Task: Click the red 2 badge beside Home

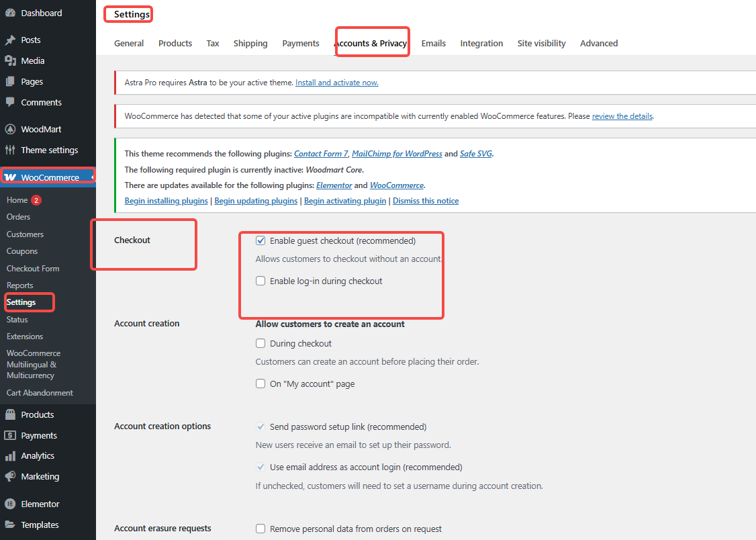Action: click(x=36, y=200)
